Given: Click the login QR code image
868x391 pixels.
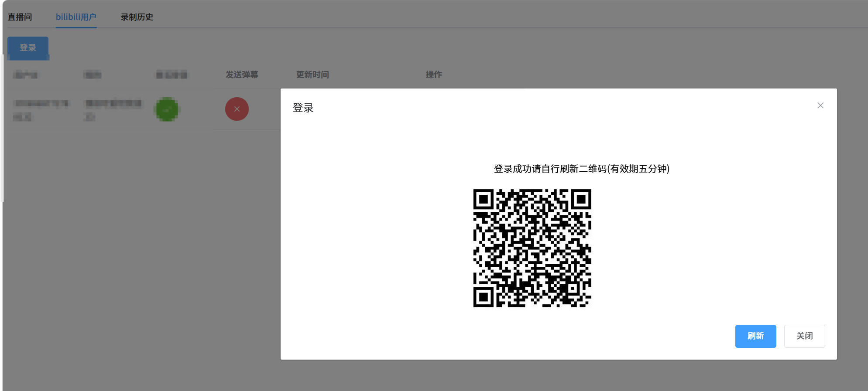Looking at the screenshot, I should click(532, 248).
